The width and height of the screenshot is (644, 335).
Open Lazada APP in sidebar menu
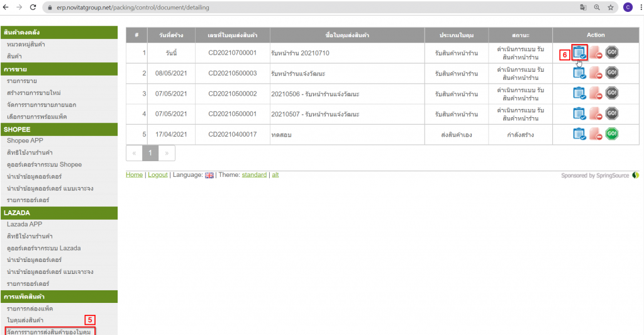[26, 224]
